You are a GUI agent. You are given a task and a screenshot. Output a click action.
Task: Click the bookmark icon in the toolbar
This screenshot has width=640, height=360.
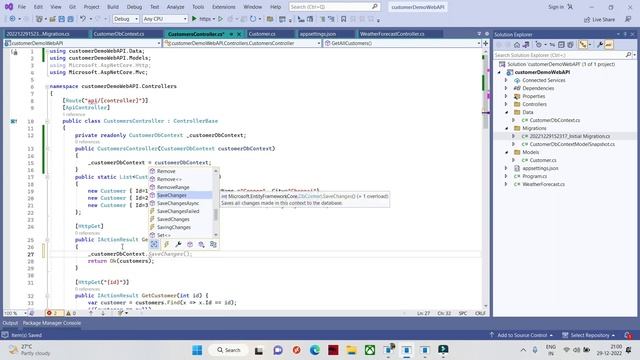tap(343, 19)
